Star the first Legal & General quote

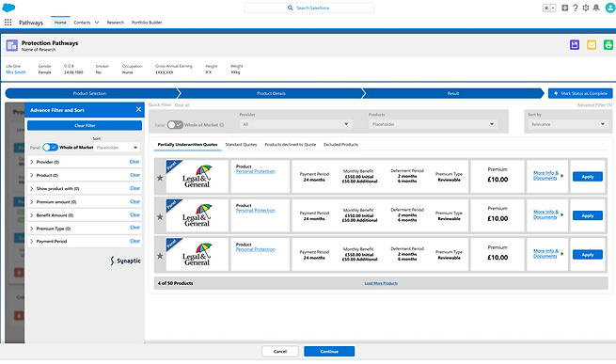pos(160,178)
